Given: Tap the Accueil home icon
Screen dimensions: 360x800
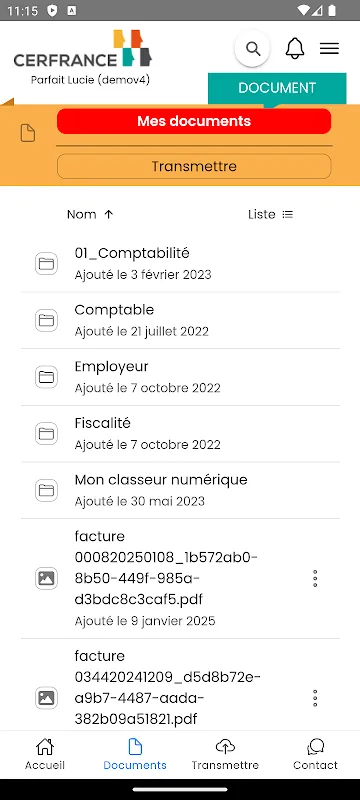Looking at the screenshot, I should (x=45, y=746).
